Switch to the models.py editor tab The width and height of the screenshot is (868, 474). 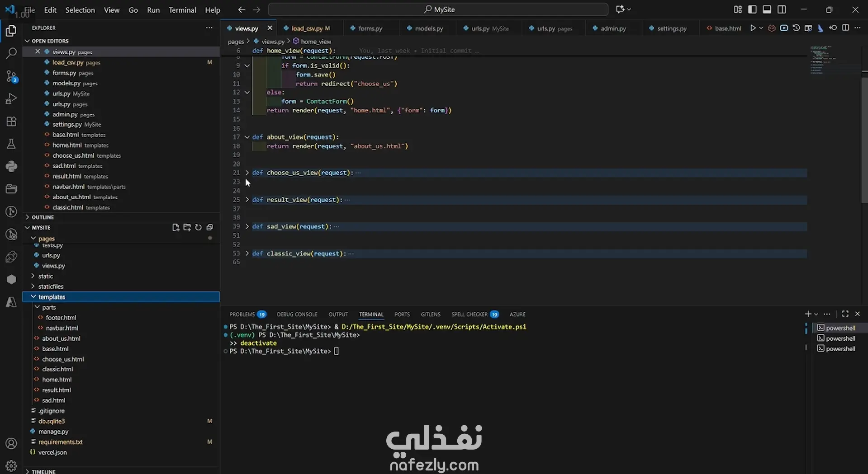click(429, 28)
